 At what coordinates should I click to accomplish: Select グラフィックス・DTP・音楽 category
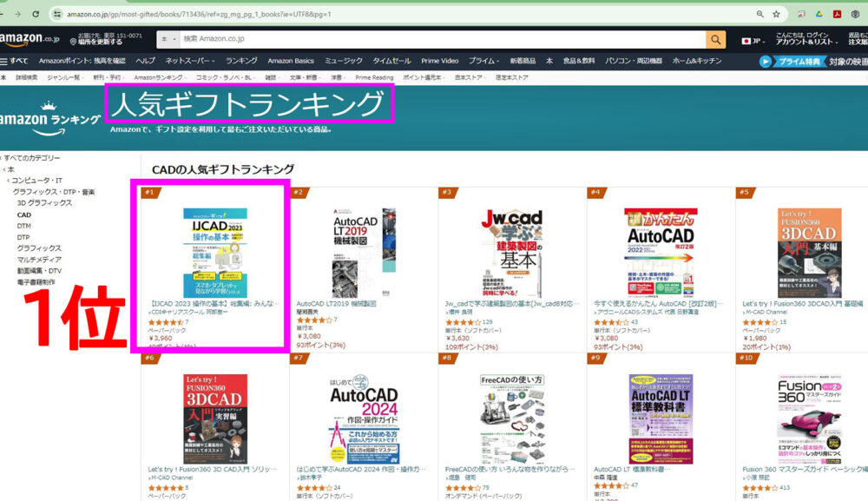(54, 192)
